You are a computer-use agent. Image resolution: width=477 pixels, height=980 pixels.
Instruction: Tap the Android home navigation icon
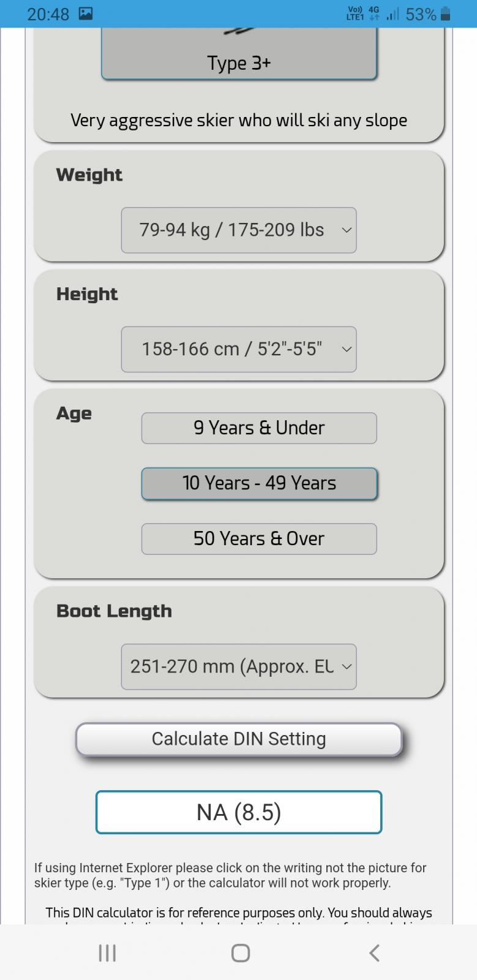pyautogui.click(x=240, y=952)
